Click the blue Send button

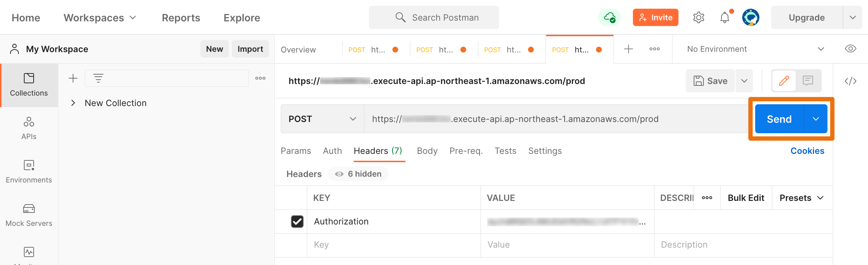point(779,119)
